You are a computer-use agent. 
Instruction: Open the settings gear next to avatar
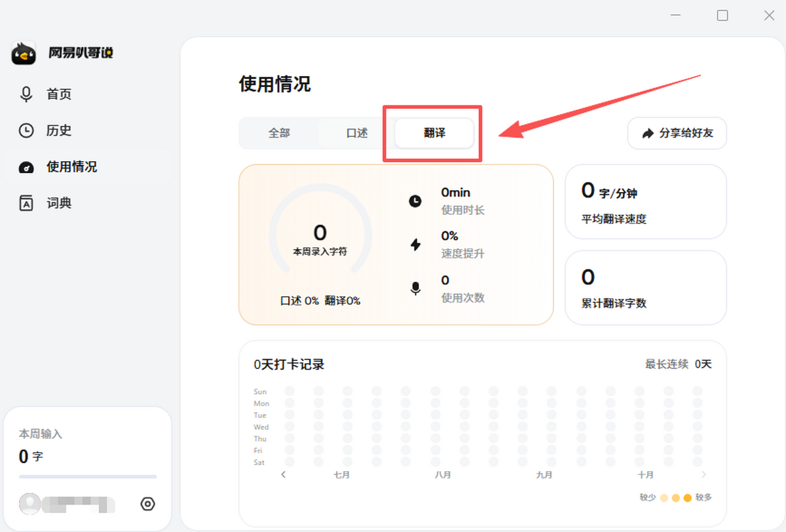tap(148, 504)
